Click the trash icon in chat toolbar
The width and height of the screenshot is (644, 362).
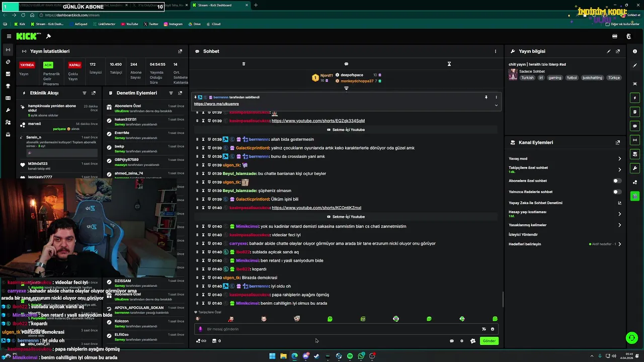tap(244, 64)
